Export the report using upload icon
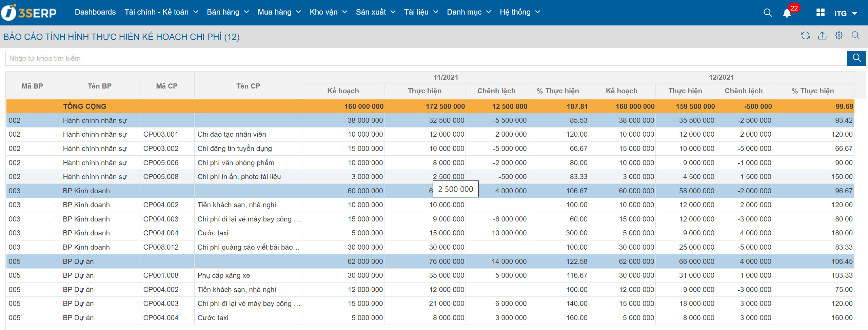The height and width of the screenshot is (330, 868). pos(822,36)
